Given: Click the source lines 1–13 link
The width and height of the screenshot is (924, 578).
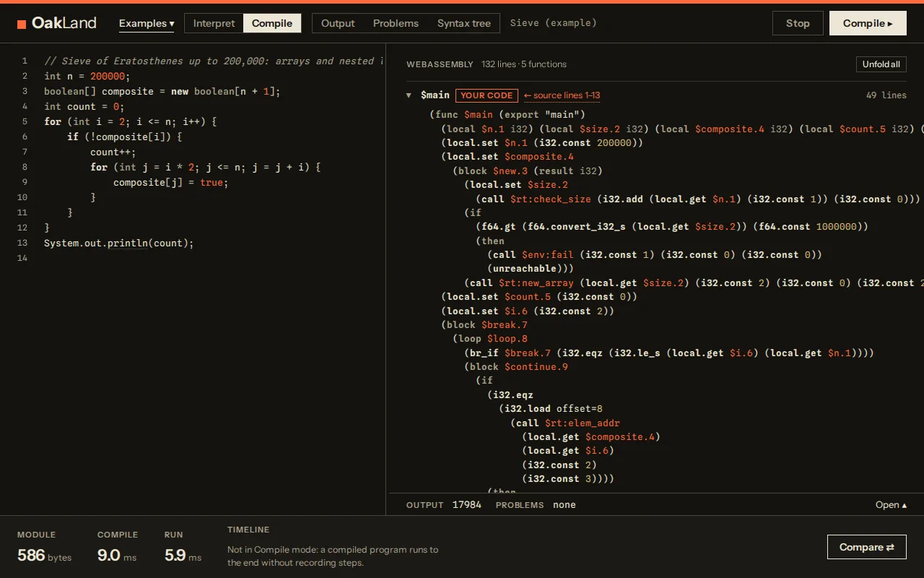Looking at the screenshot, I should point(562,95).
